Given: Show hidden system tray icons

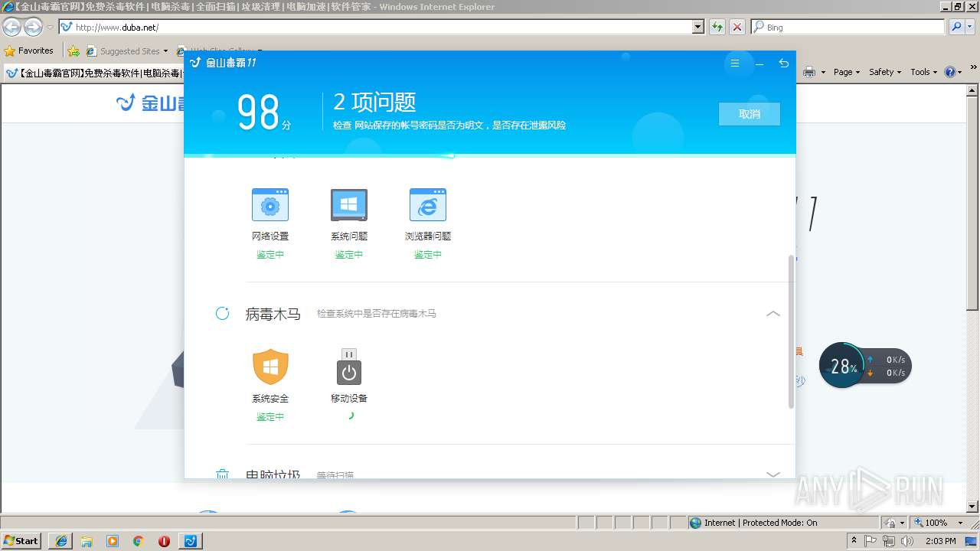Looking at the screenshot, I should tap(854, 541).
